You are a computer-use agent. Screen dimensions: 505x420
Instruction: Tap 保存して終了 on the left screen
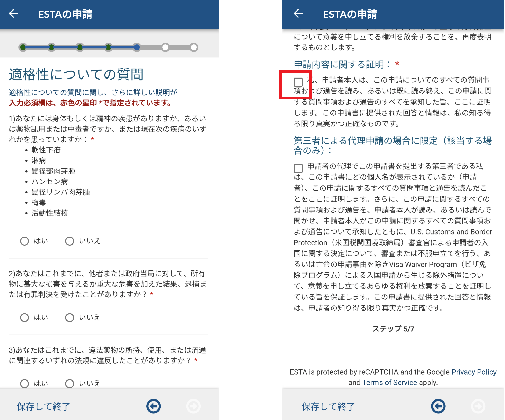click(43, 406)
